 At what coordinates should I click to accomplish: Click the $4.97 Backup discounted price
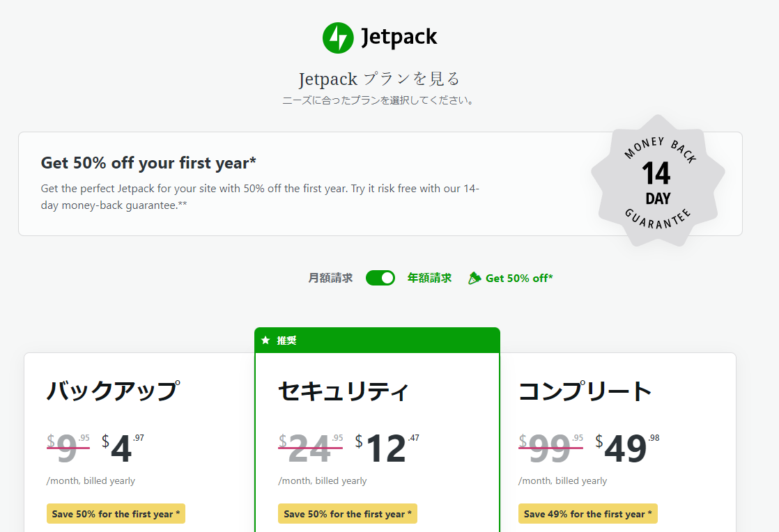pos(123,448)
